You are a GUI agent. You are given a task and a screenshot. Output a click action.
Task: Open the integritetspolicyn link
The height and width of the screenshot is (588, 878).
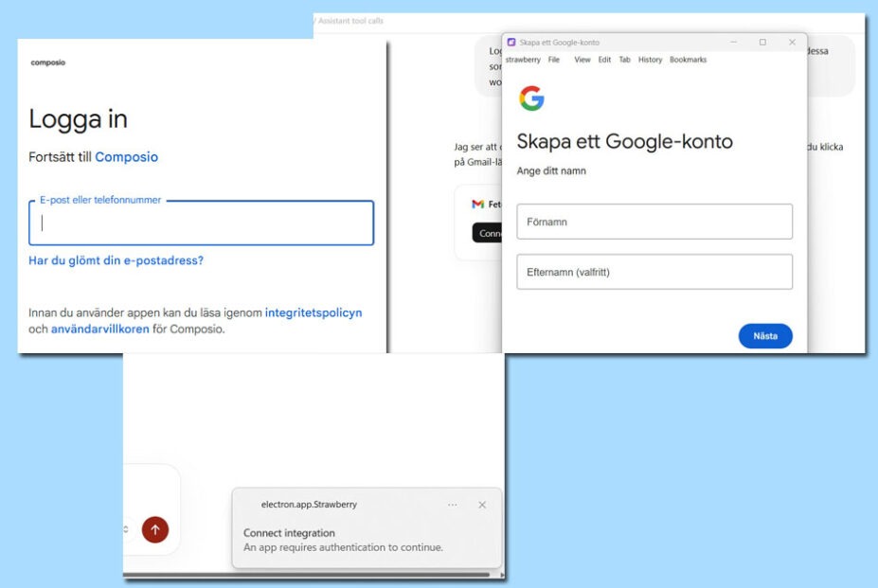click(313, 312)
